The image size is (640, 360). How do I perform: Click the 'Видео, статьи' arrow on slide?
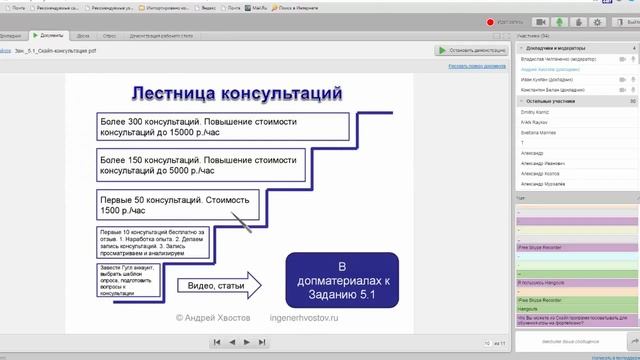220,285
